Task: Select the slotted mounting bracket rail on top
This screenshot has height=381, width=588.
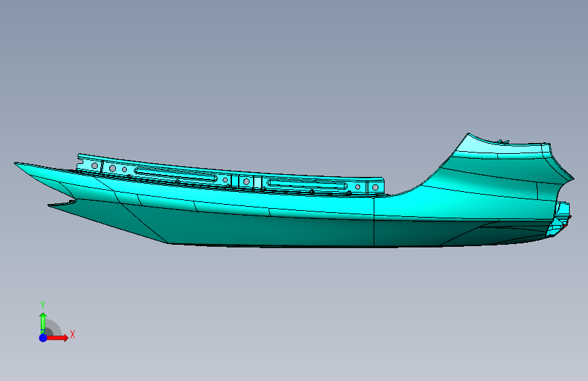Action: [x=231, y=175]
